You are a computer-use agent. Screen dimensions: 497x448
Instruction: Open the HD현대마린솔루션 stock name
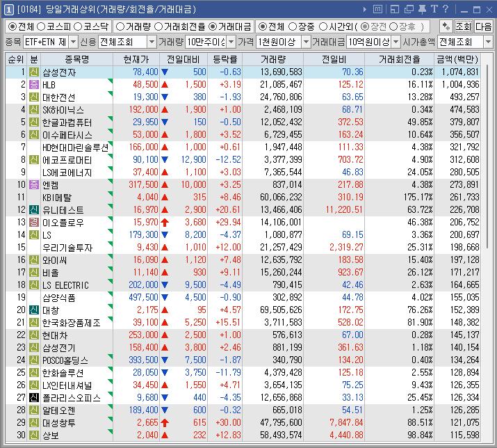[76, 147]
